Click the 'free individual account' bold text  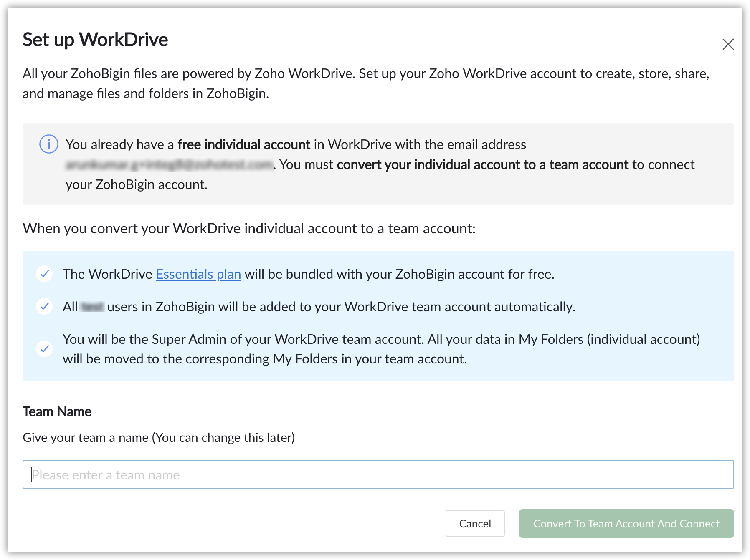(x=244, y=144)
